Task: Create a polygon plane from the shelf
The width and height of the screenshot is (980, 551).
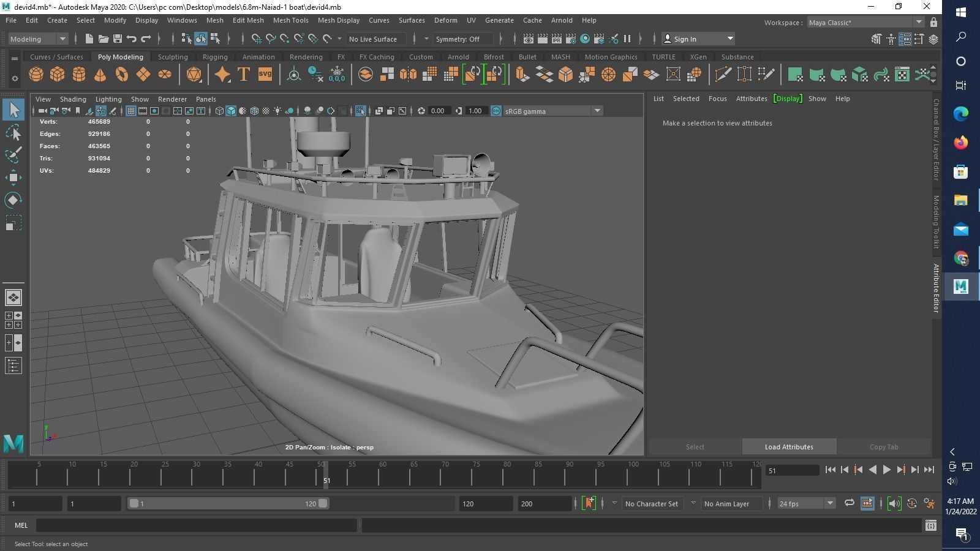Action: 143,75
